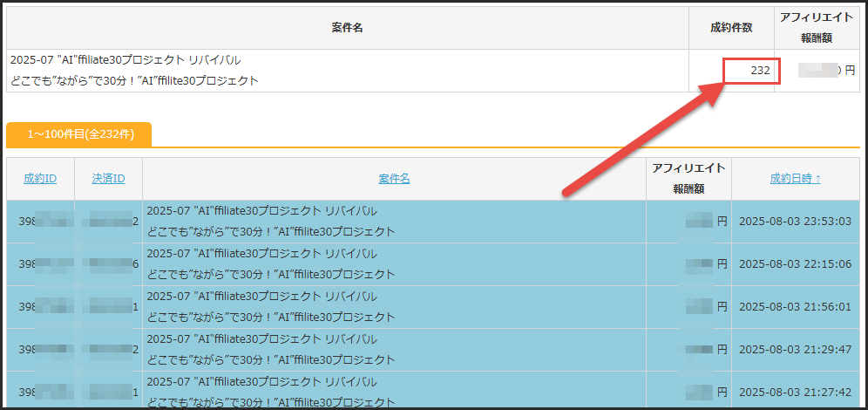Click the first row's 決済ID cell

(x=109, y=222)
